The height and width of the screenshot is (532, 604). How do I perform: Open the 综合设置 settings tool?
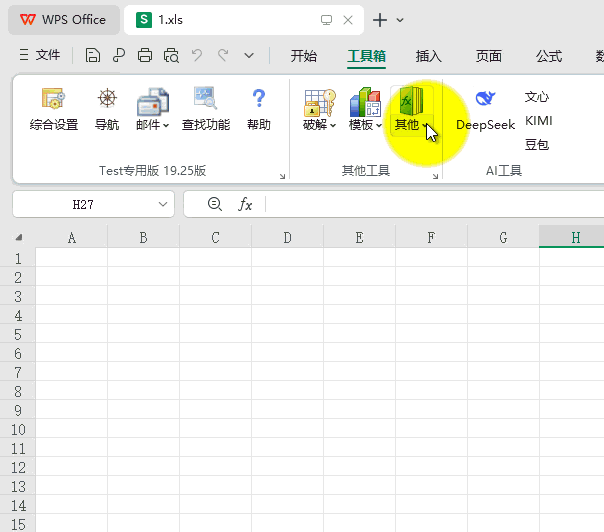[x=53, y=108]
